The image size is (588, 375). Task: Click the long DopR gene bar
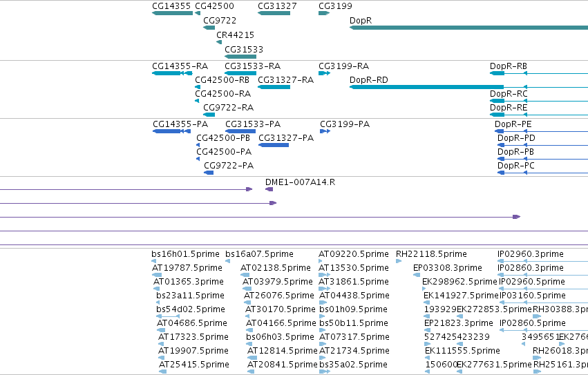click(468, 28)
